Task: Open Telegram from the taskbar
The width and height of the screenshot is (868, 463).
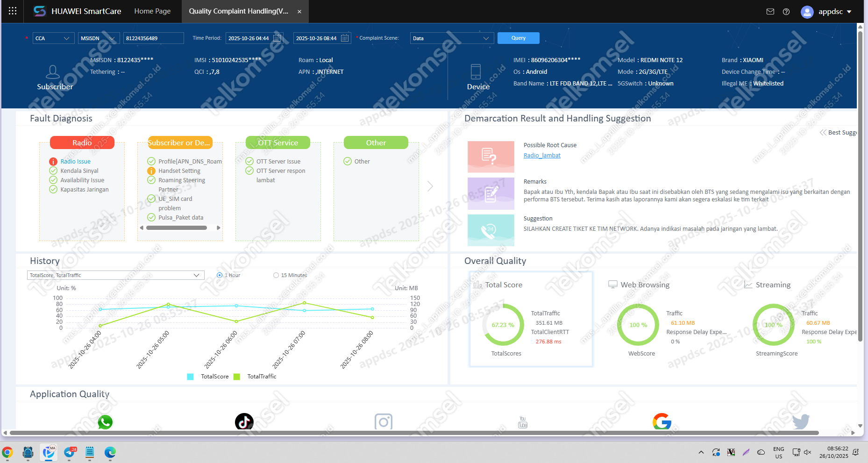Action: pyautogui.click(x=70, y=452)
